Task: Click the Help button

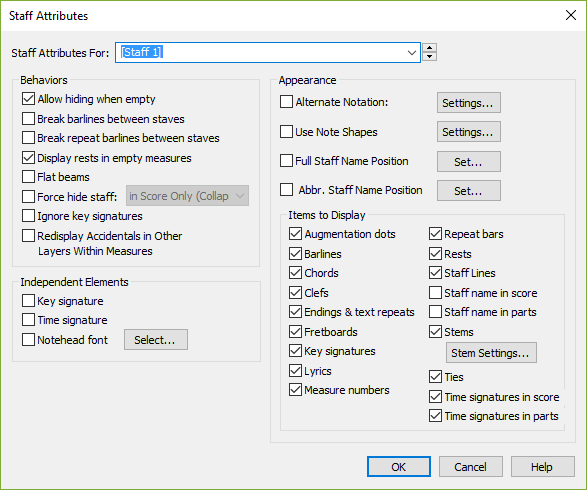Action: (x=542, y=466)
